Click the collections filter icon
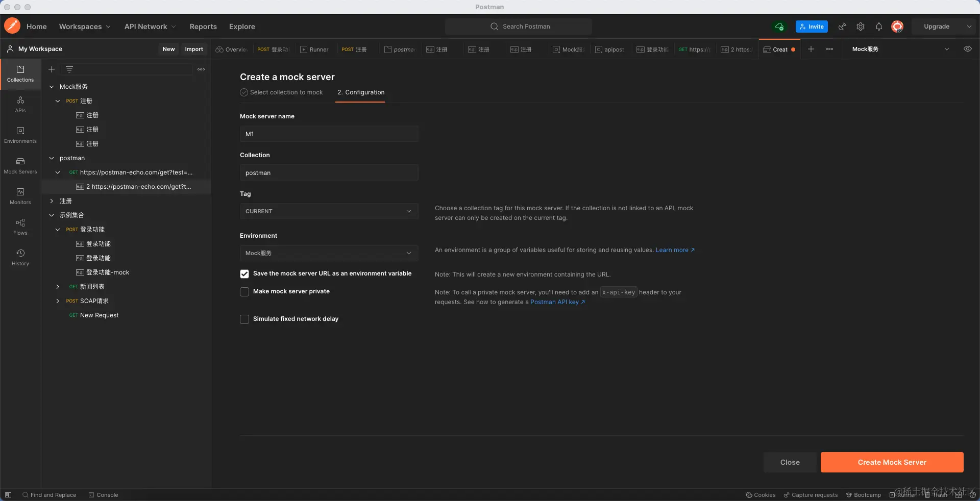Viewport: 980px width, 501px height. pos(69,69)
